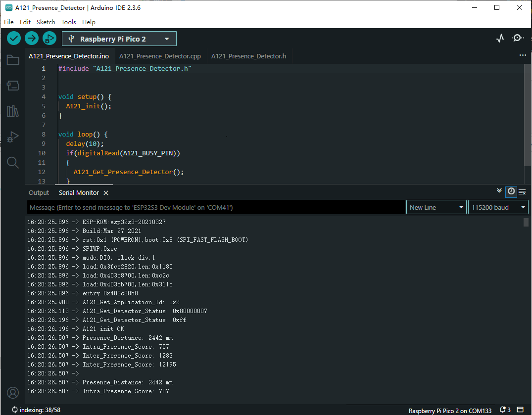The image size is (532, 415).
Task: Expand the New Line ending dropdown
Action: click(x=436, y=207)
